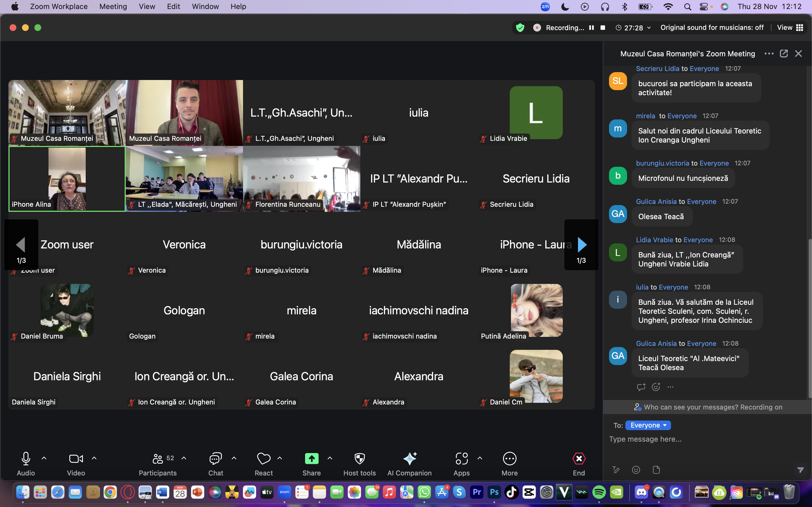This screenshot has height=507, width=812.
Task: Expand the 27:28 meeting timer dropdown
Action: pyautogui.click(x=649, y=28)
